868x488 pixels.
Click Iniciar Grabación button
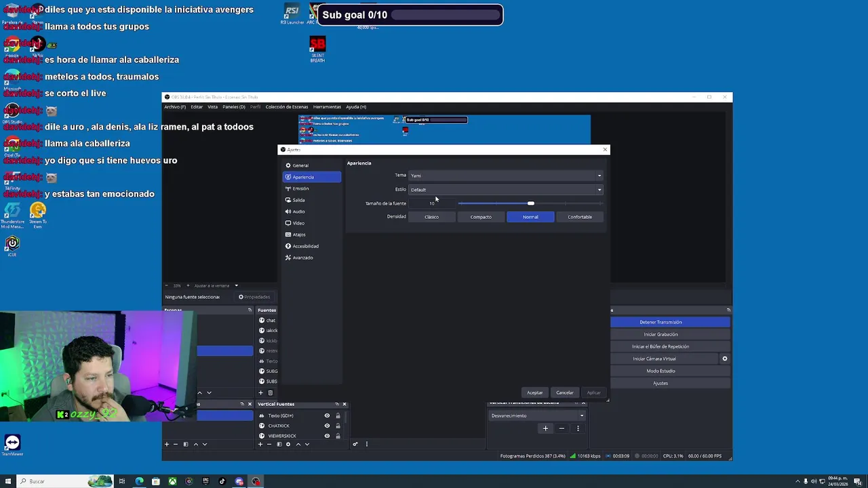pos(660,334)
